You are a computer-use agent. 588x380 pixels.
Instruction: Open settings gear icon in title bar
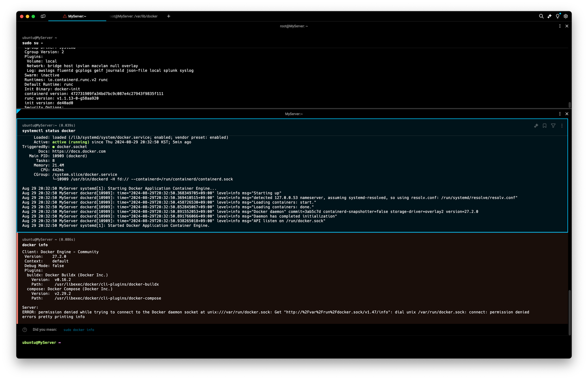[566, 16]
